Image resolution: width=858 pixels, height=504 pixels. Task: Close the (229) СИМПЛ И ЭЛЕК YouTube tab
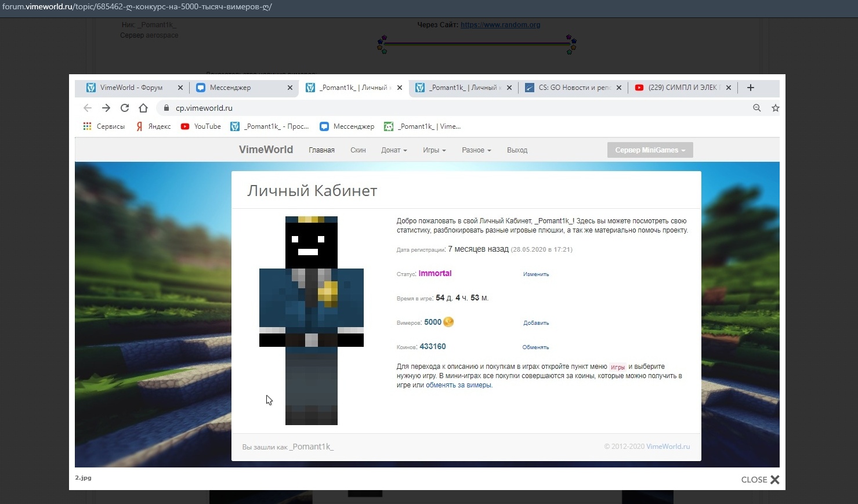point(729,88)
